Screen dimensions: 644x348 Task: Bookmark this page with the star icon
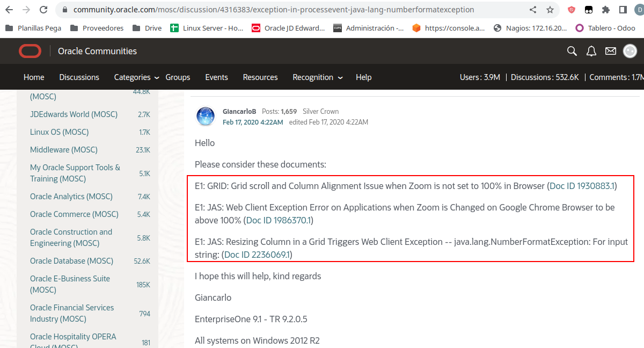pyautogui.click(x=550, y=10)
